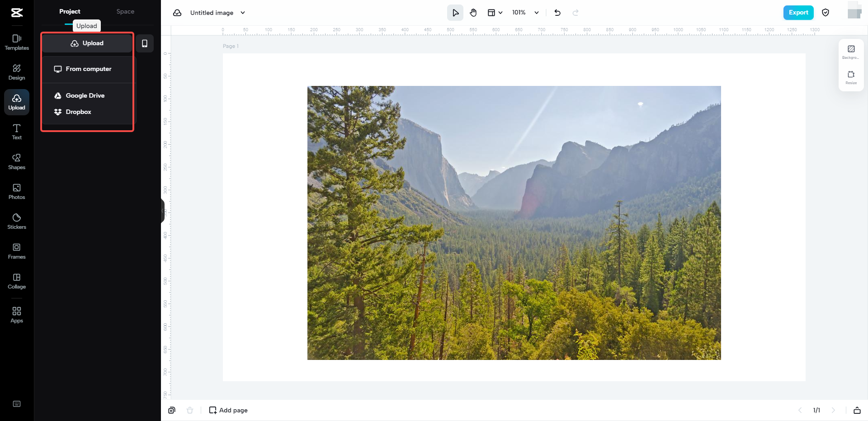Open the Shapes panel

(x=17, y=162)
